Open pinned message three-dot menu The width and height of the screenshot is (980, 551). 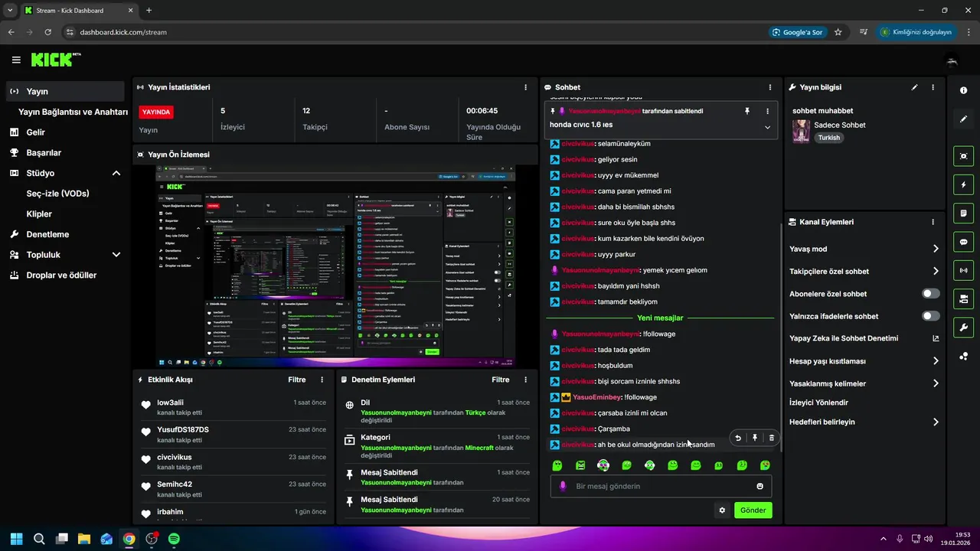coord(767,111)
